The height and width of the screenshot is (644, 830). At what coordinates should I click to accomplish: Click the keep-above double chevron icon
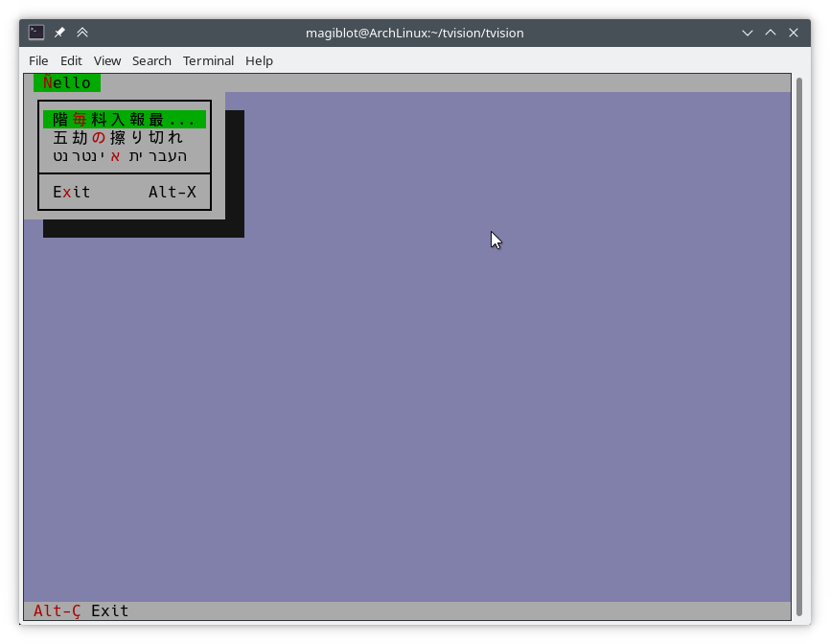tap(82, 33)
